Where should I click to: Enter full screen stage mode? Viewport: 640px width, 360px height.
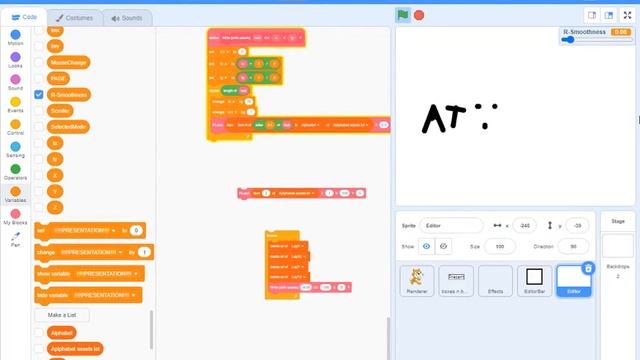tap(627, 16)
